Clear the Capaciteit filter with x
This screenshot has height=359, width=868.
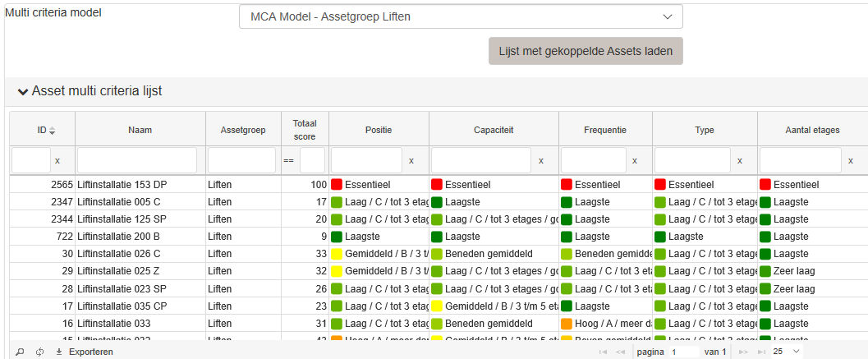pos(541,161)
